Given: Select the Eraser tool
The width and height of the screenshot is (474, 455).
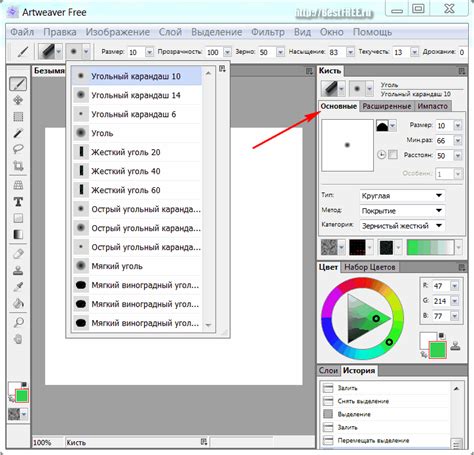Looking at the screenshot, I should 18,254.
